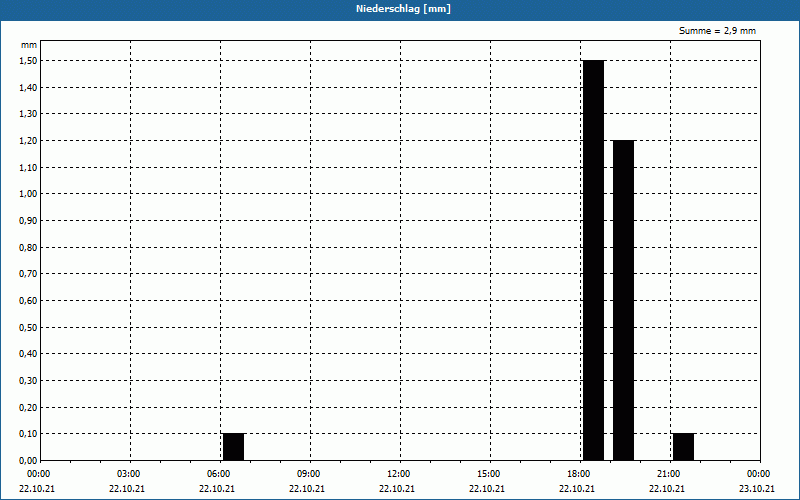Click y-axis value 0,90
Image resolution: width=800 pixels, height=500 pixels.
pos(28,220)
